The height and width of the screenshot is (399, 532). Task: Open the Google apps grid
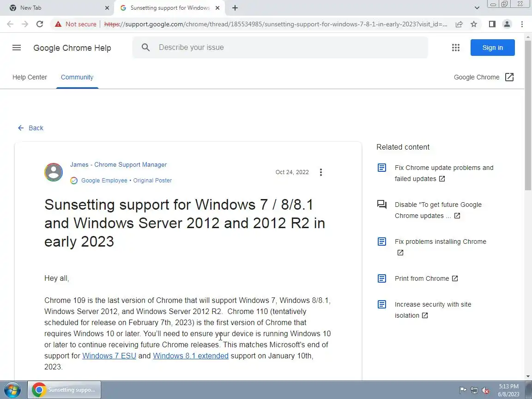pyautogui.click(x=456, y=48)
